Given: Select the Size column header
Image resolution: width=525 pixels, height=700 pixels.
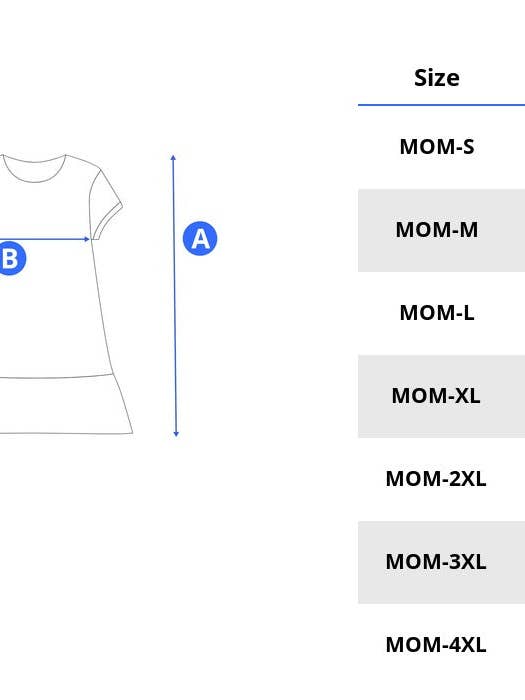Looking at the screenshot, I should (437, 78).
